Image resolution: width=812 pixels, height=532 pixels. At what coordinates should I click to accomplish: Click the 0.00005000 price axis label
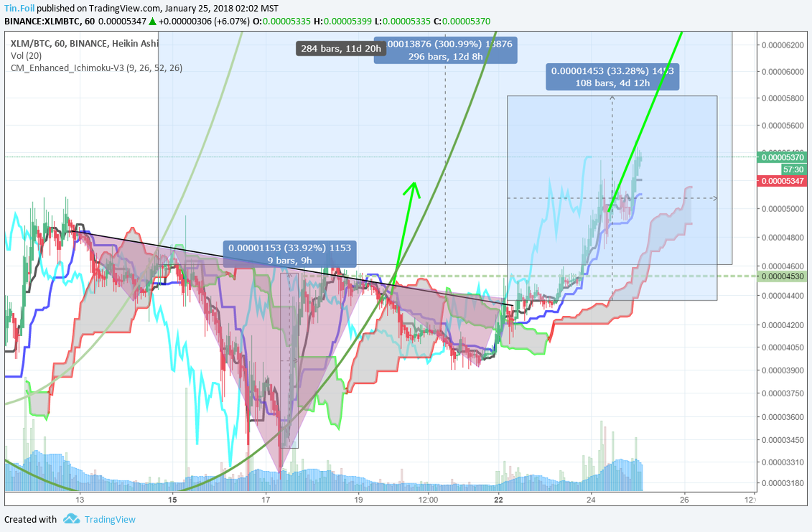783,209
